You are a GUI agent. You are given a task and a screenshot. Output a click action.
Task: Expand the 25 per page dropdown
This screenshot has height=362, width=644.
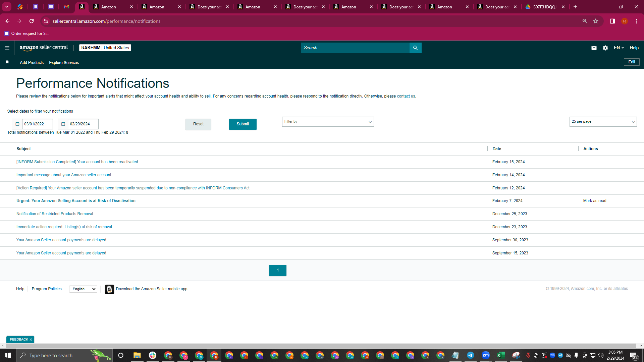pyautogui.click(x=603, y=122)
